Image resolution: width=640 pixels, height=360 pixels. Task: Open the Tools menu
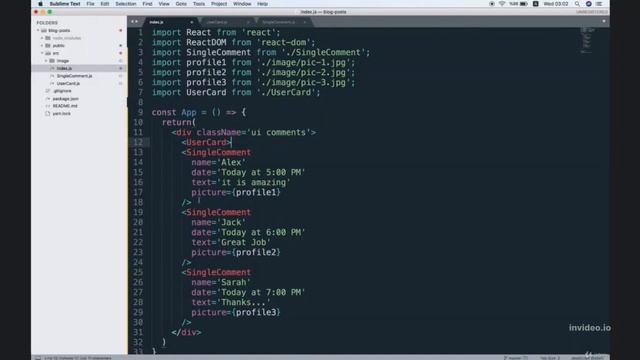tap(199, 4)
